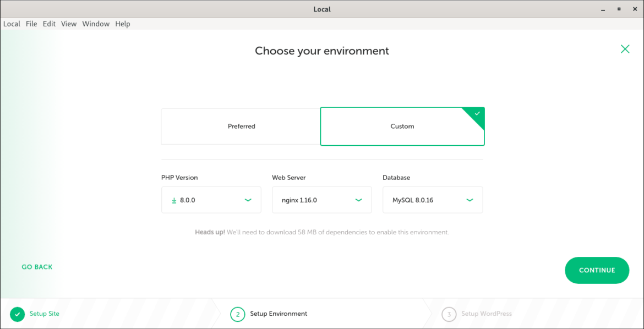Viewport: 644px width, 329px height.
Task: Click the Setup WordPress step label
Action: [486, 314]
